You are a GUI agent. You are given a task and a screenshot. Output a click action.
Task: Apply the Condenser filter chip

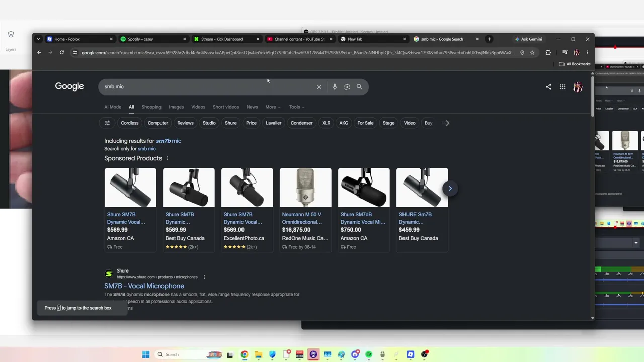point(302,123)
